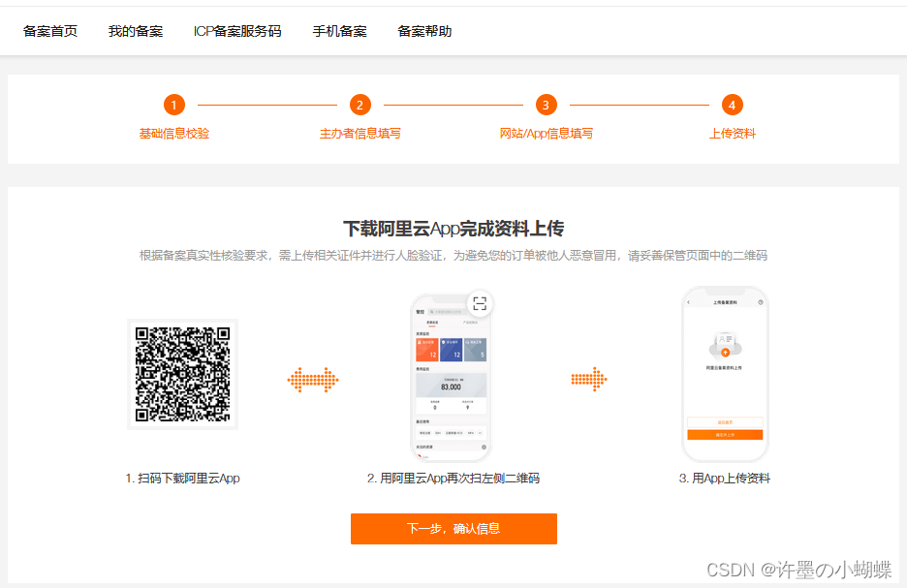Click the Aliyun App QR code image
This screenshot has width=907, height=588.
click(182, 374)
